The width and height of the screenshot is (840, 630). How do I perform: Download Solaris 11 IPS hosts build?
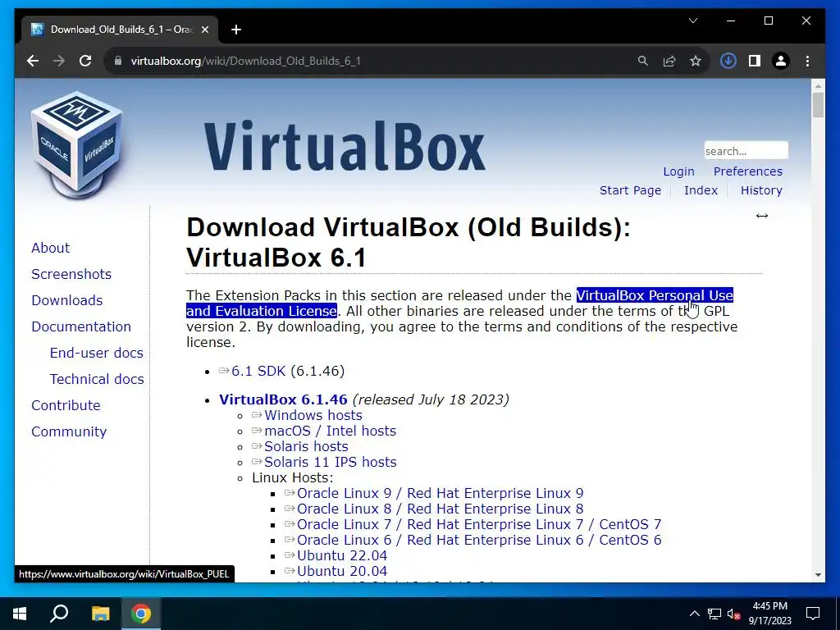coord(330,462)
